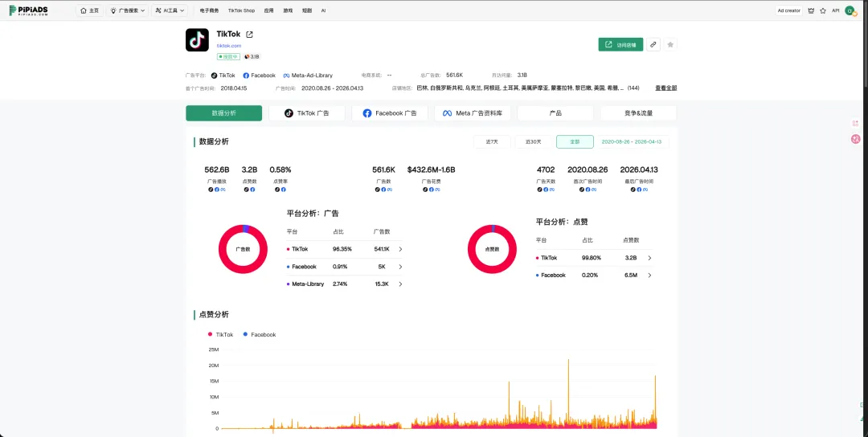Screen dimensions: 868x437
Task: Click the 点赞数 donut chart
Action: [492, 249]
